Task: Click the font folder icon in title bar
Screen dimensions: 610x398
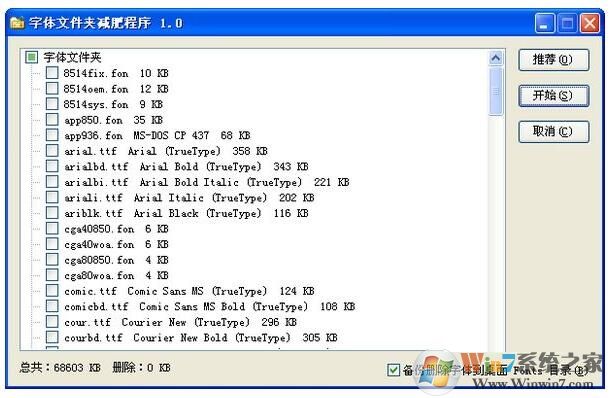Action: 17,23
